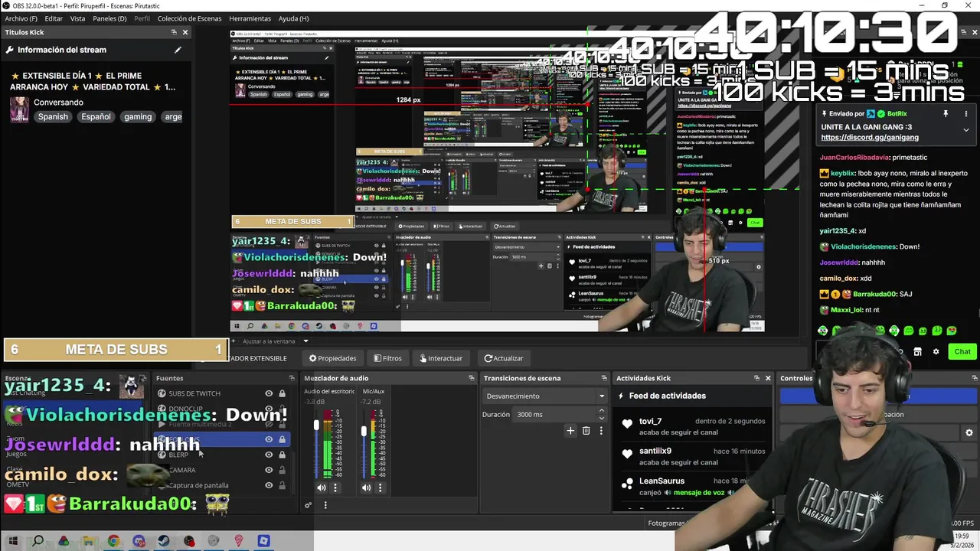The height and width of the screenshot is (551, 980).
Task: Toggle lock on CAMARA source
Action: tap(282, 470)
